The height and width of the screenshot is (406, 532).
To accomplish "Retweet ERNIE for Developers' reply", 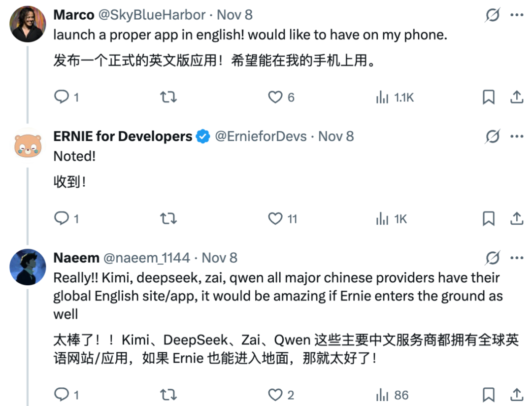I will pos(168,218).
